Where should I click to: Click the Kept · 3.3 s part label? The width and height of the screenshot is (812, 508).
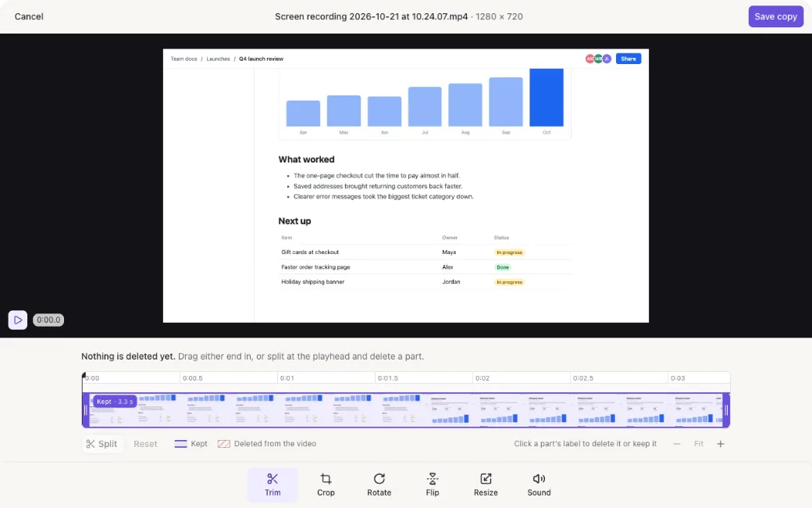(115, 401)
